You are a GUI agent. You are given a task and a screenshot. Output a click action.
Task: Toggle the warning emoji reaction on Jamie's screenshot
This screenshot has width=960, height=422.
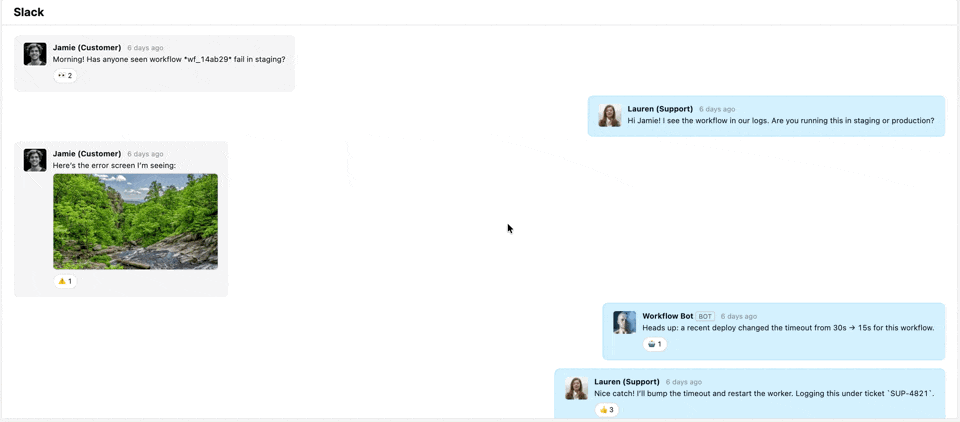[x=65, y=281]
